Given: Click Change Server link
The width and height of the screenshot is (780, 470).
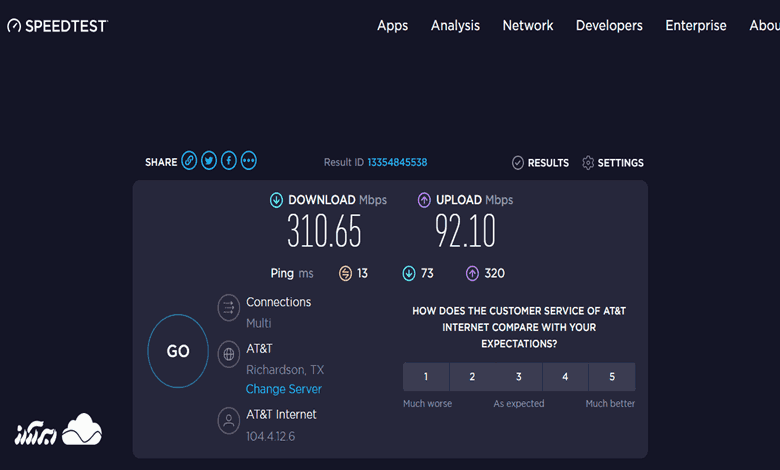Looking at the screenshot, I should tap(284, 389).
